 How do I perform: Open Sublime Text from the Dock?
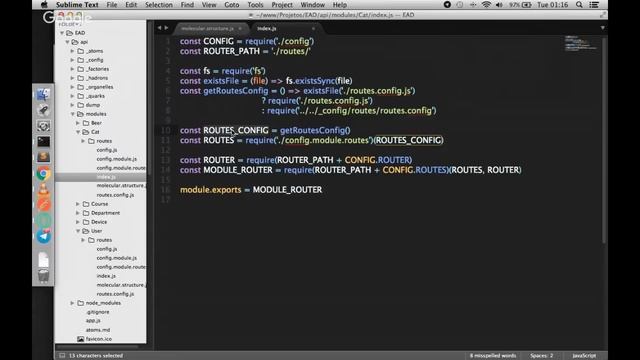43,157
